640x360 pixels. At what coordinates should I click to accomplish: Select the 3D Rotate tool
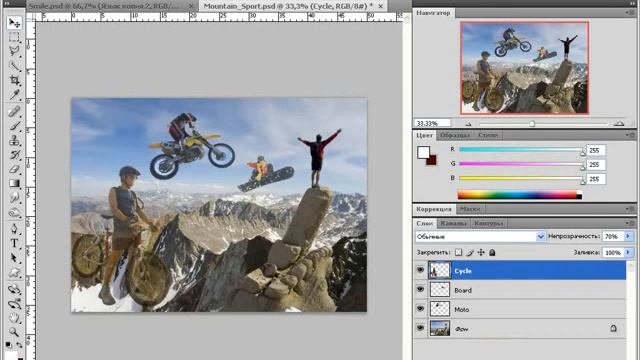click(x=14, y=289)
